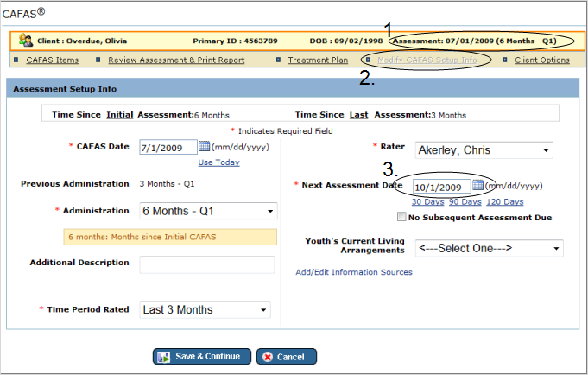Set next assessment to 120 Days
588x375 pixels.
coord(505,202)
